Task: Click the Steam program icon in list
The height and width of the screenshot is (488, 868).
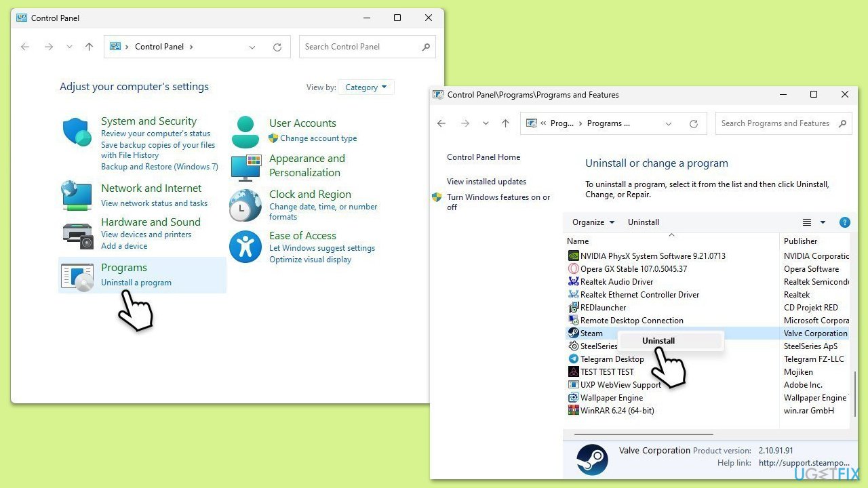Action: (574, 333)
